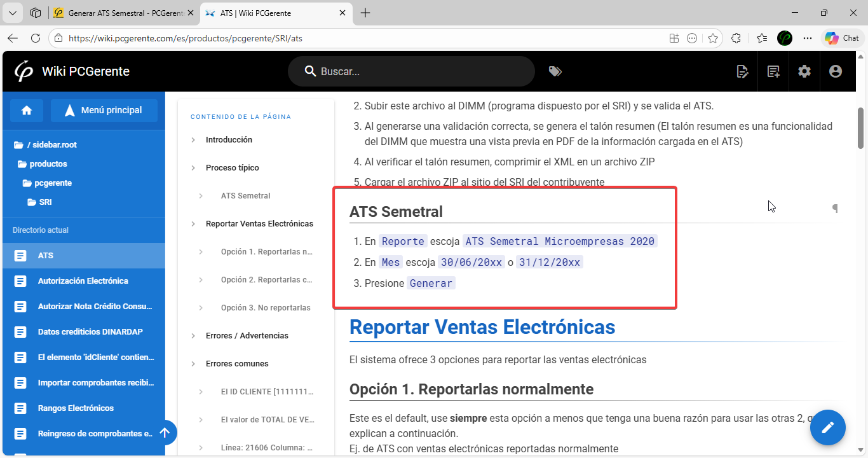
Task: Open a new browser tab
Action: click(x=365, y=13)
